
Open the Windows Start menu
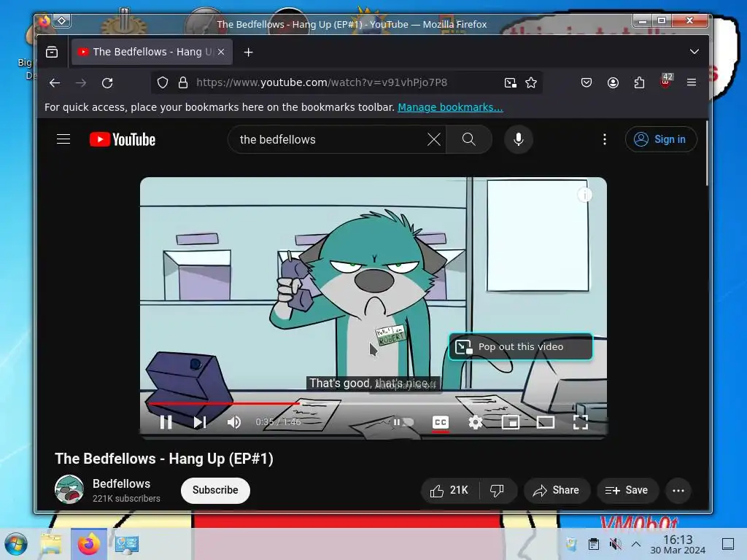[x=16, y=544]
